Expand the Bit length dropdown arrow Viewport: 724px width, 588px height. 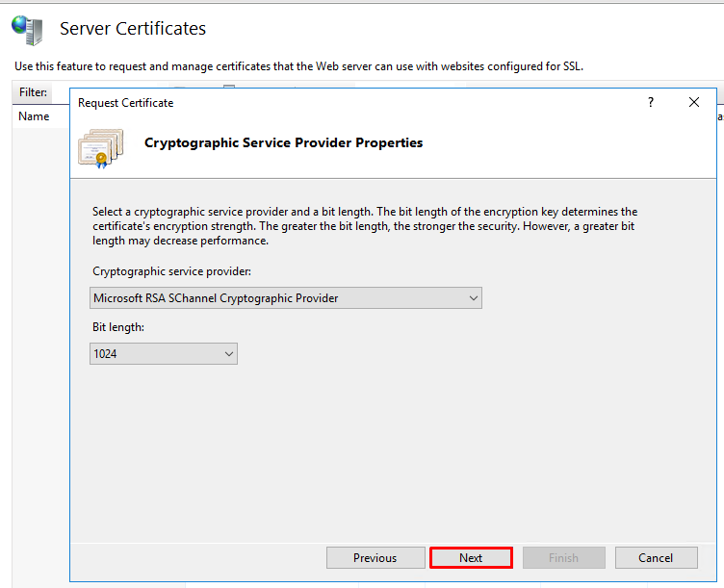pyautogui.click(x=229, y=354)
